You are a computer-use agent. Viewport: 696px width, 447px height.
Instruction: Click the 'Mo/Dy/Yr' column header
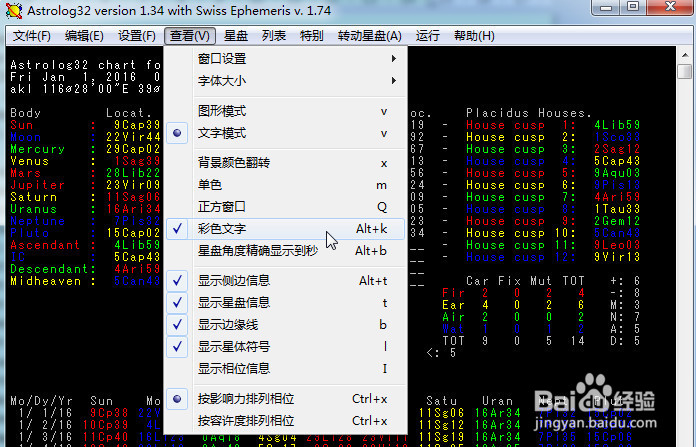41,401
